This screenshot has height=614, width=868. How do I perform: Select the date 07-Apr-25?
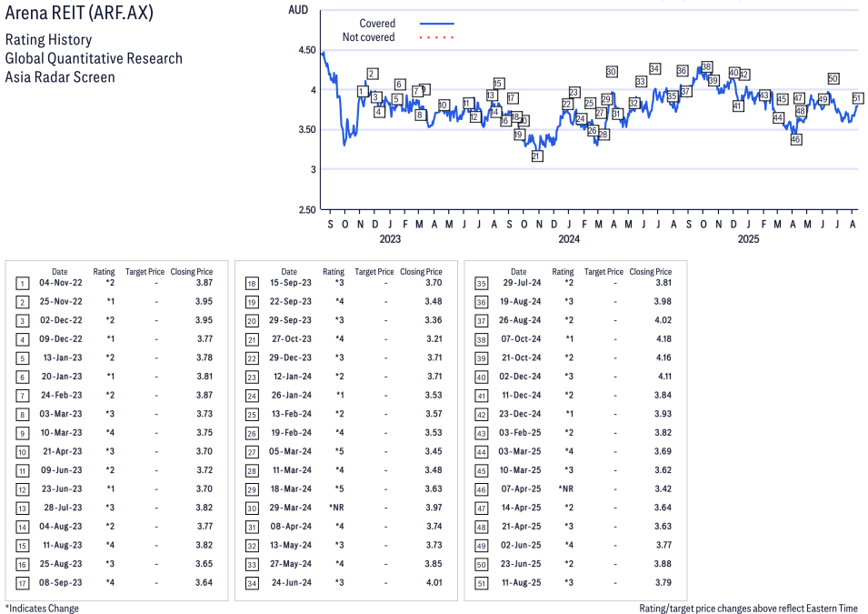tap(521, 488)
